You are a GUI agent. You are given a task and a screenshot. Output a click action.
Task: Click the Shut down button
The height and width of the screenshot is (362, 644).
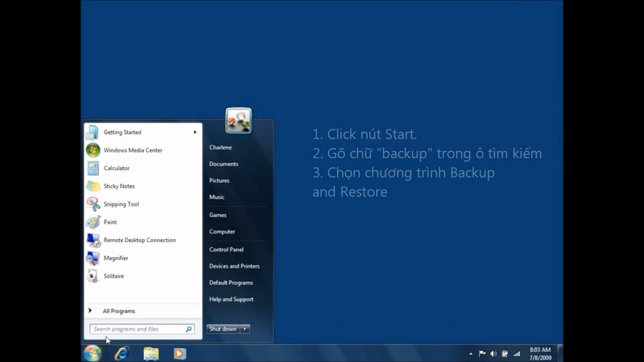223,329
